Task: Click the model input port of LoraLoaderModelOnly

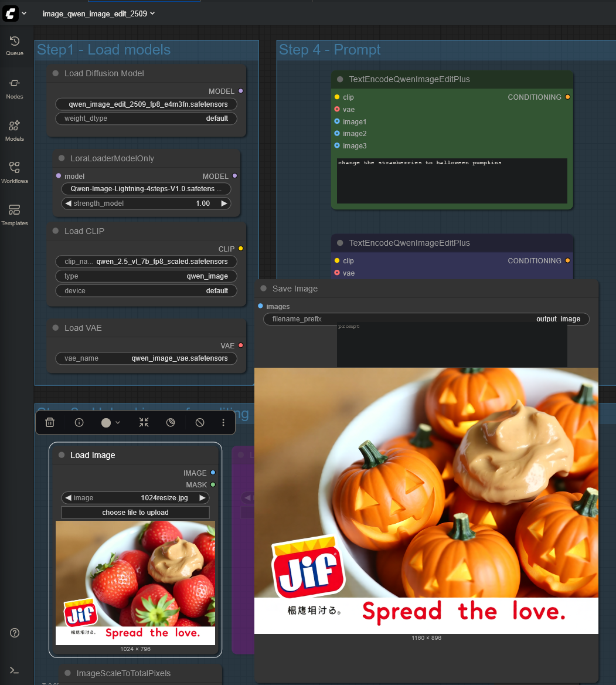Action: pyautogui.click(x=59, y=175)
